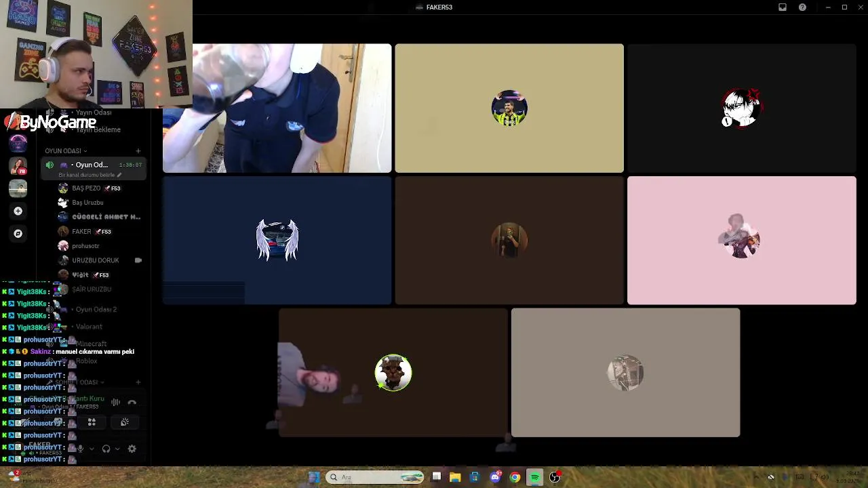Create channel in OYUN ODASI category
The image size is (868, 488).
point(138,151)
